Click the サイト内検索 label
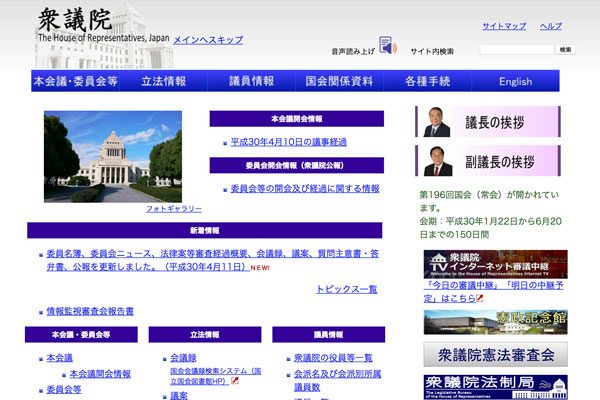Image resolution: width=600 pixels, height=400 pixels. [432, 51]
